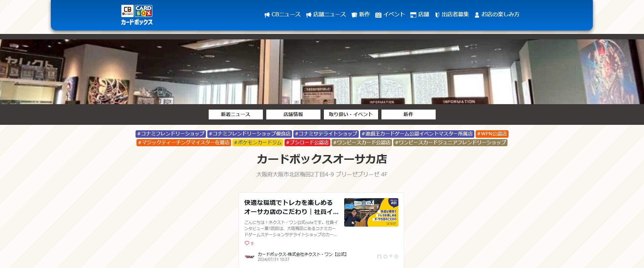644x268 pixels.
Task: Click the #WPN公認店 tag
Action: point(492,134)
